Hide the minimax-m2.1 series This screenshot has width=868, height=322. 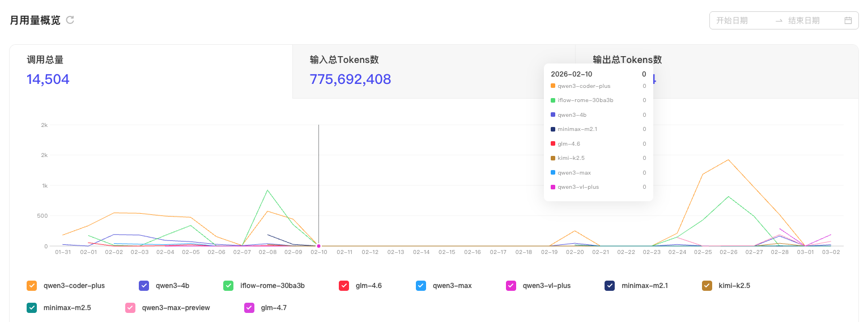click(x=610, y=286)
